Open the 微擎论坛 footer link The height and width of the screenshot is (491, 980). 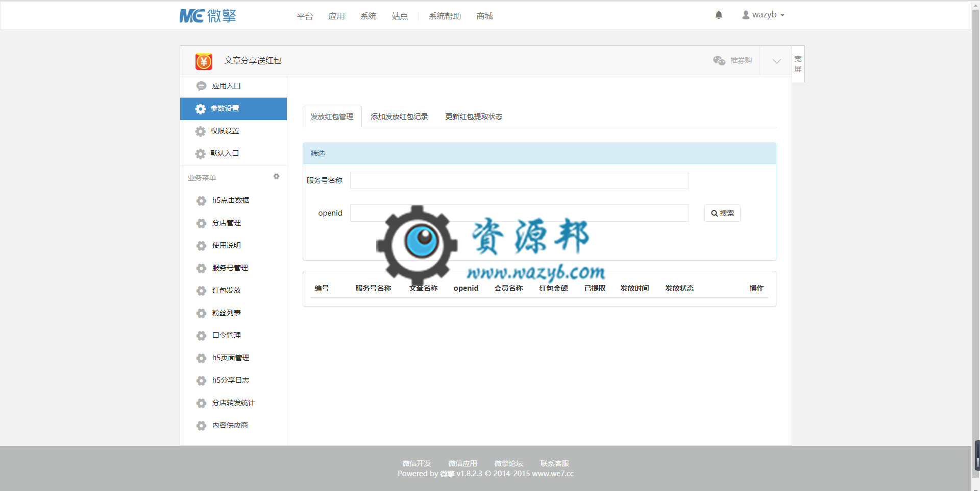click(508, 463)
